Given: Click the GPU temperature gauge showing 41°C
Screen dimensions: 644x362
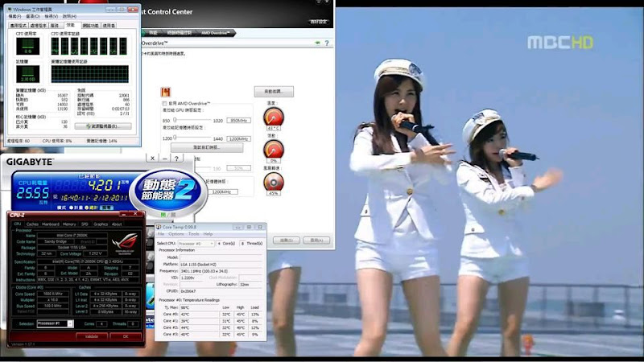Looking at the screenshot, I should 274,117.
